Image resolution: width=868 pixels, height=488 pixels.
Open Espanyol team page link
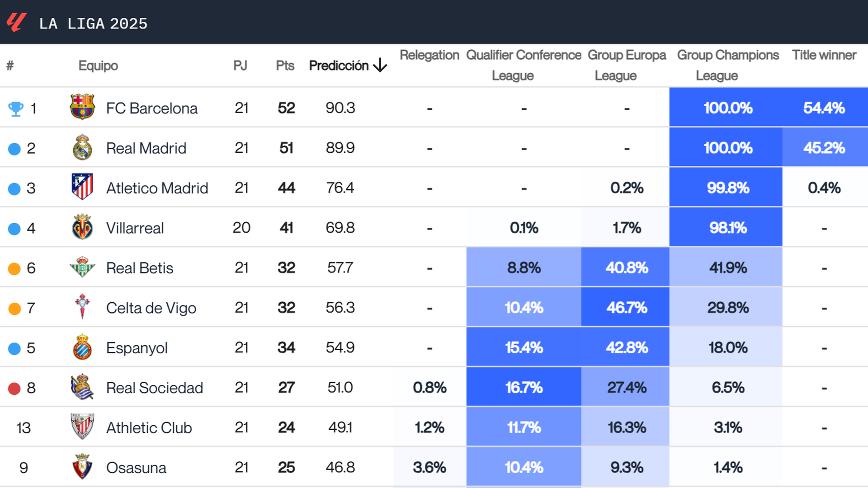[x=136, y=347]
